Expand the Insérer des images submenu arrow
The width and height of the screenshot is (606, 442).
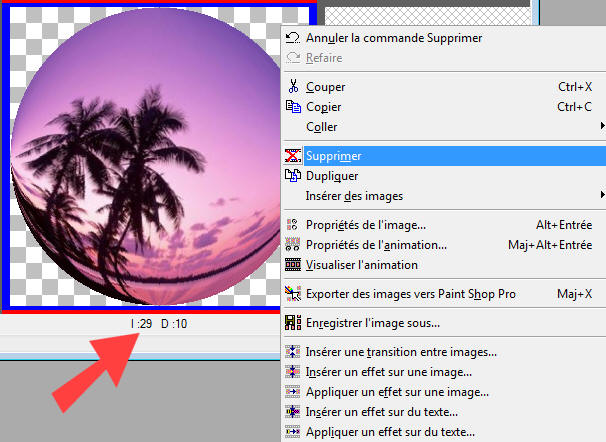pos(602,194)
